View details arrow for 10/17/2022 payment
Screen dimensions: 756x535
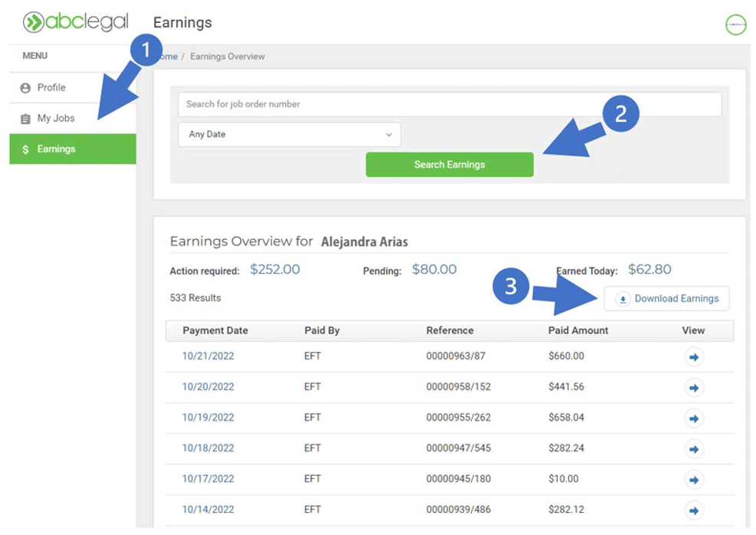tap(694, 480)
